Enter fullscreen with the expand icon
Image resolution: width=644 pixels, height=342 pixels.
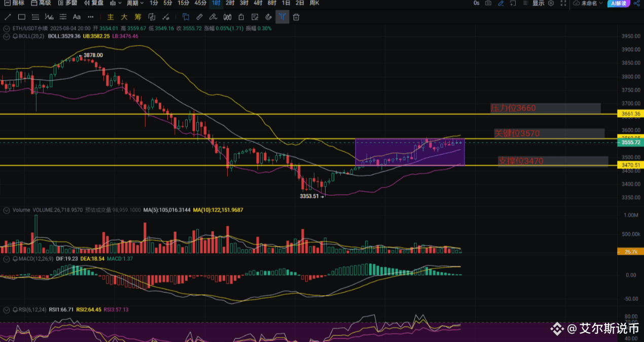[x=563, y=3]
